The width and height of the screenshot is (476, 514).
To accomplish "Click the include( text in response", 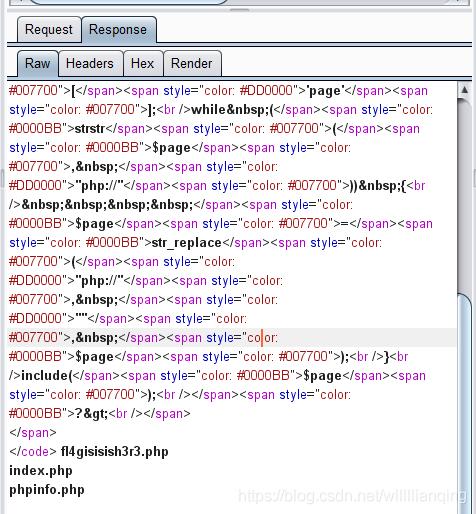I will pos(47,376).
